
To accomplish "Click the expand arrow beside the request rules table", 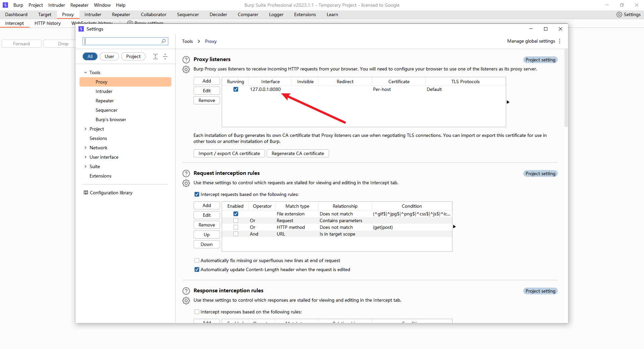I will point(454,227).
